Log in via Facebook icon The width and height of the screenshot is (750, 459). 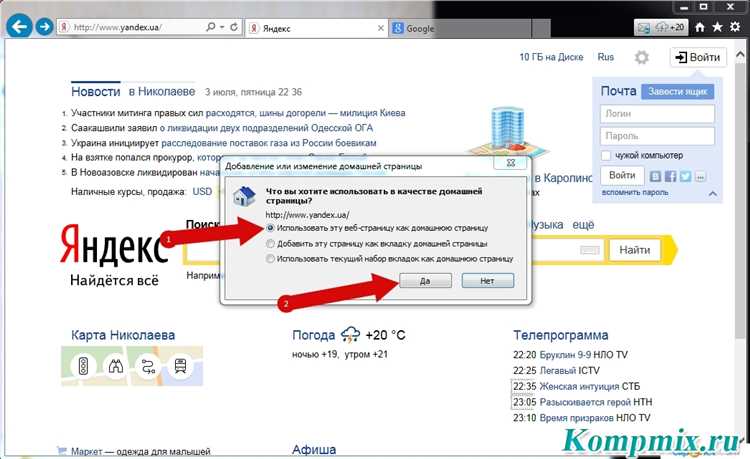[671, 176]
